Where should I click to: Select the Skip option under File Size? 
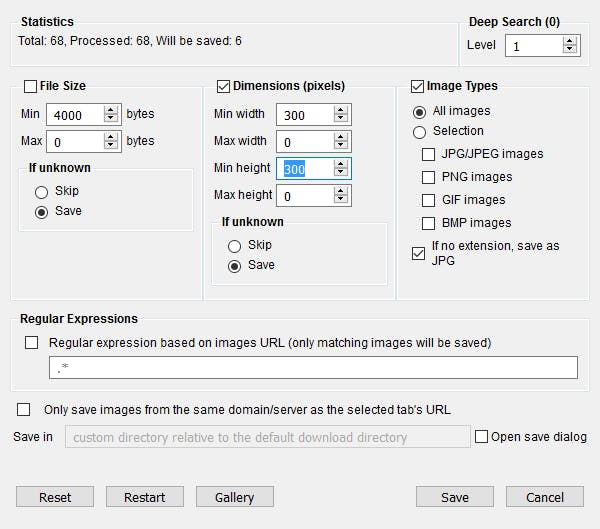[x=41, y=191]
